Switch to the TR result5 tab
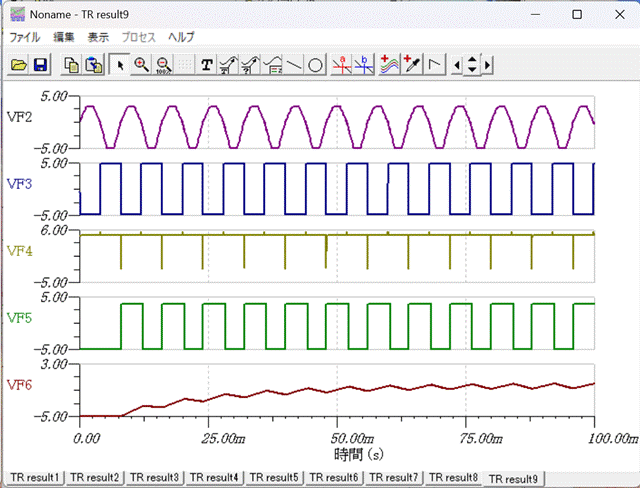The image size is (640, 488). tap(273, 477)
